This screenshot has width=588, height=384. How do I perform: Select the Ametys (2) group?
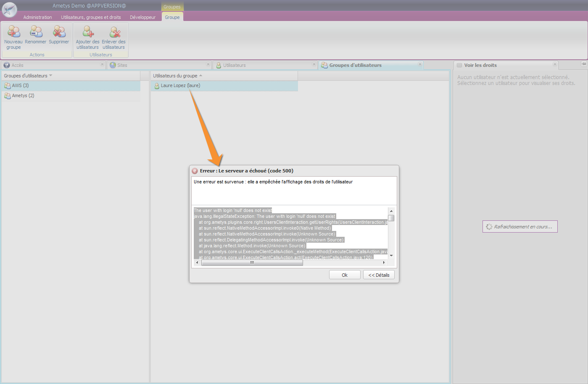[23, 96]
